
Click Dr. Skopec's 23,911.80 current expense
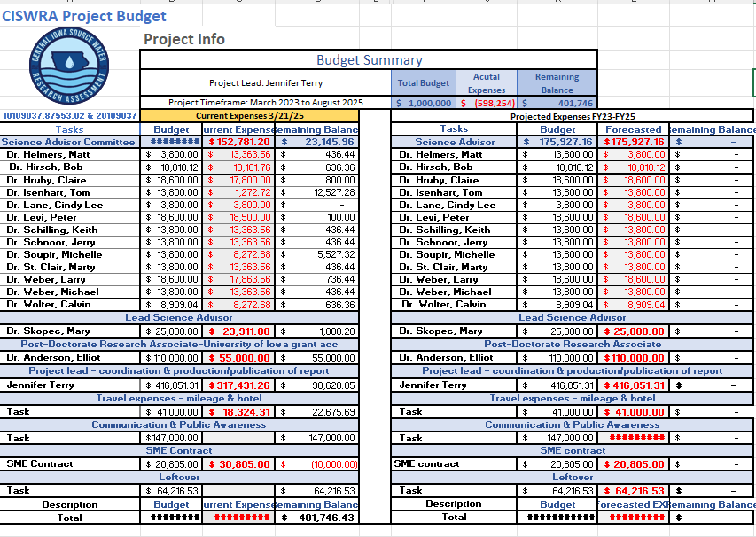238,331
